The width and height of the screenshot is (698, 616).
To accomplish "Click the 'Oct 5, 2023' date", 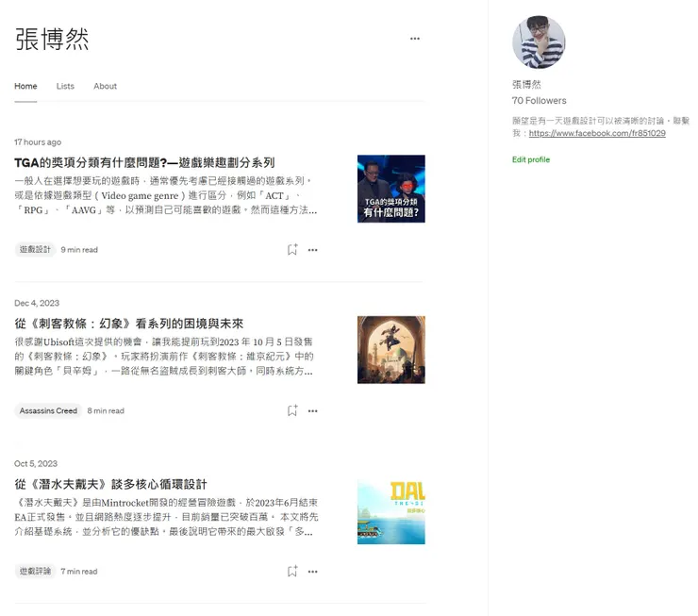I will coord(36,464).
